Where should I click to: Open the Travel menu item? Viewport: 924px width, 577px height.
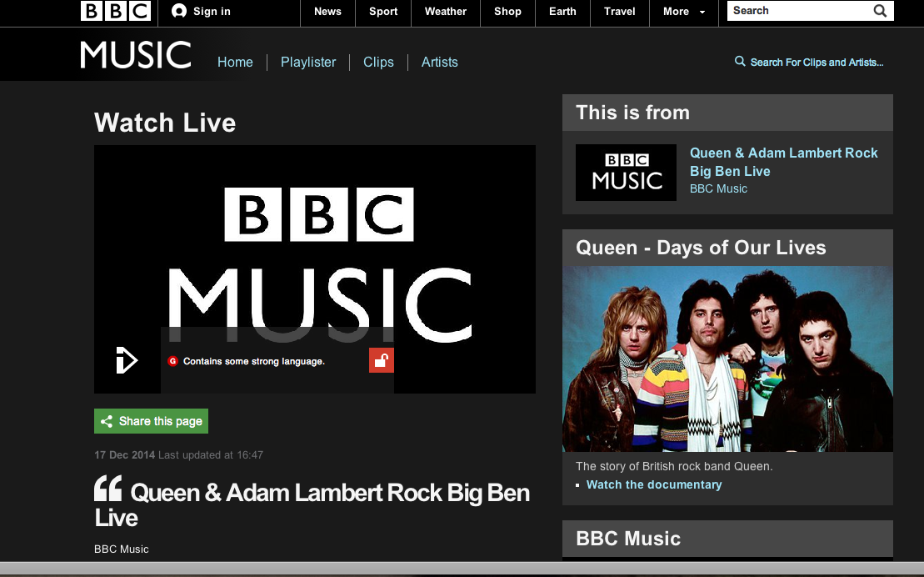click(x=619, y=11)
